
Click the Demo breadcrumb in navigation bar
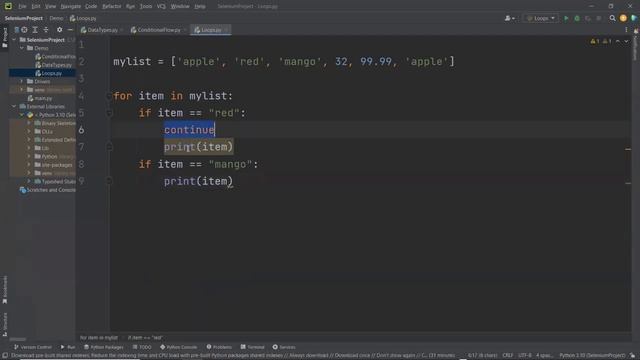click(56, 18)
